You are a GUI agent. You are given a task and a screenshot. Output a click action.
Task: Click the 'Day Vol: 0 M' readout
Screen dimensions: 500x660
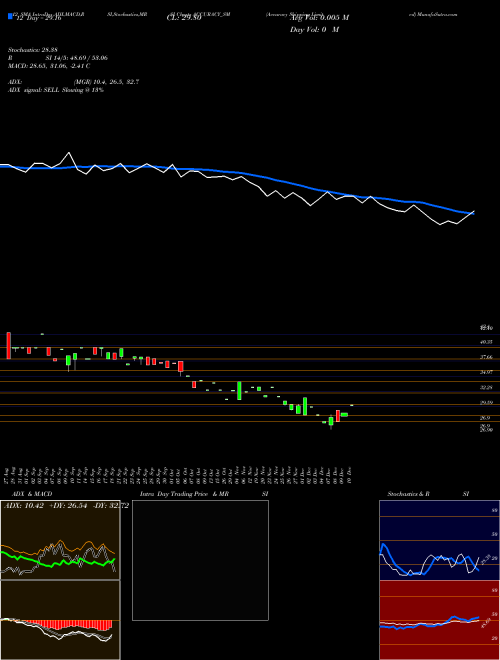point(314,30)
